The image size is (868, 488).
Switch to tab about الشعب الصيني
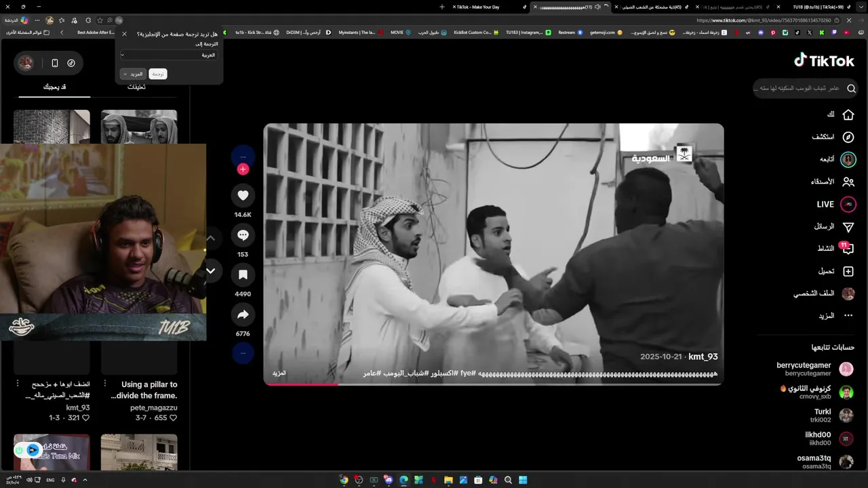click(x=652, y=7)
